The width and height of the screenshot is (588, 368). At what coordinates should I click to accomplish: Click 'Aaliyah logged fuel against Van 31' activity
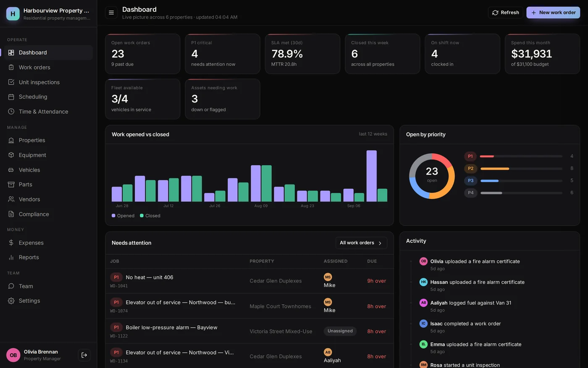pyautogui.click(x=470, y=303)
